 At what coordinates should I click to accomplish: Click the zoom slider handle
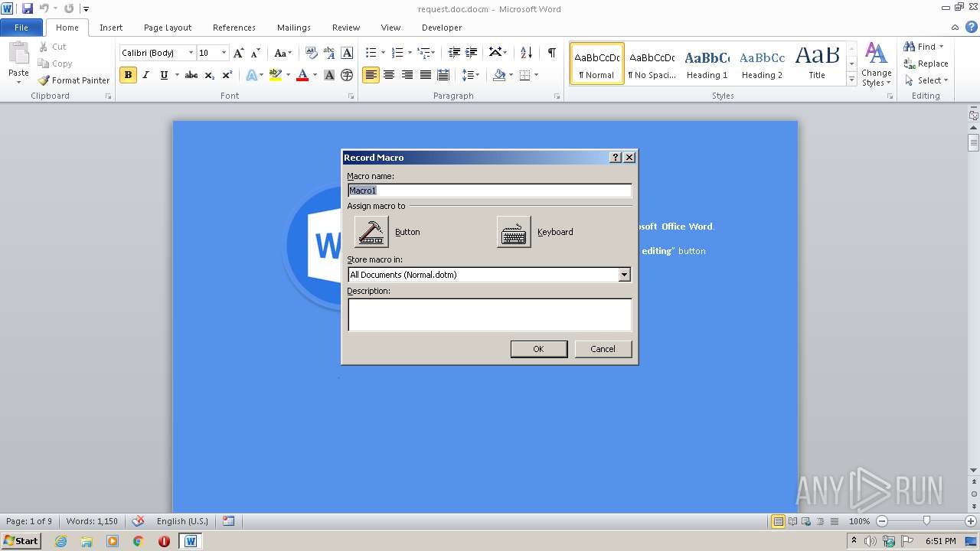926,521
